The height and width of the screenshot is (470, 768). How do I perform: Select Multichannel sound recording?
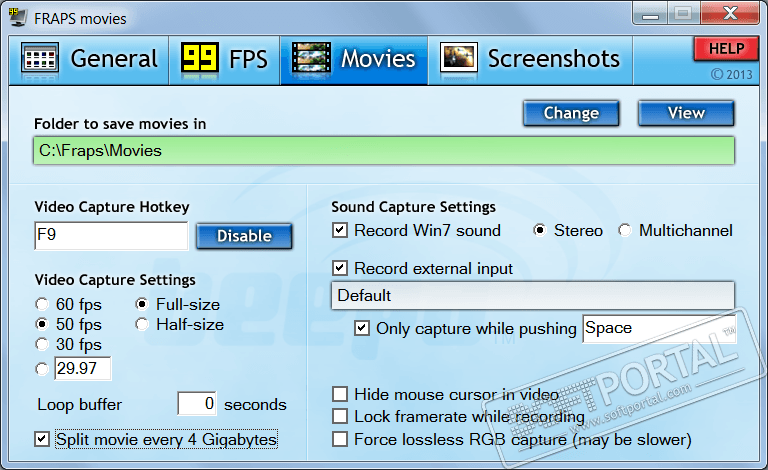pos(625,230)
